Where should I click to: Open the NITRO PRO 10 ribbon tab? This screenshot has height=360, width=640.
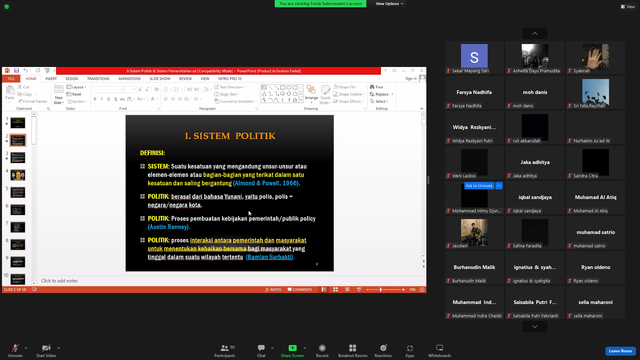coord(230,78)
